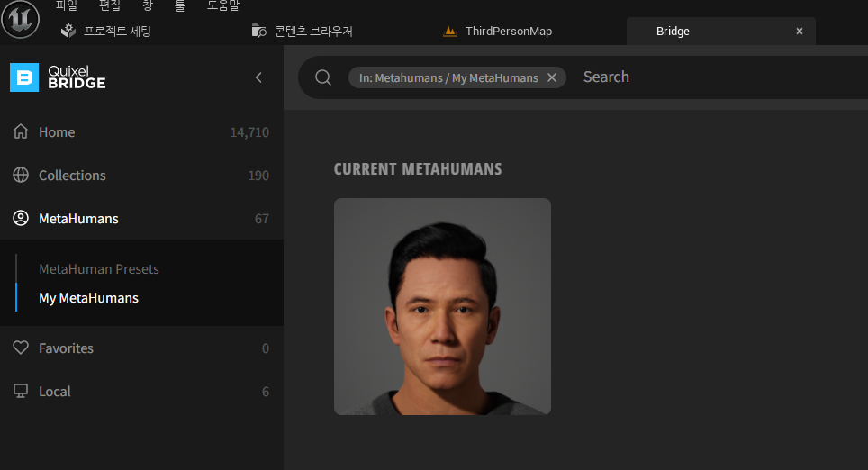Click the ThirdPersonMap level icon

[450, 31]
